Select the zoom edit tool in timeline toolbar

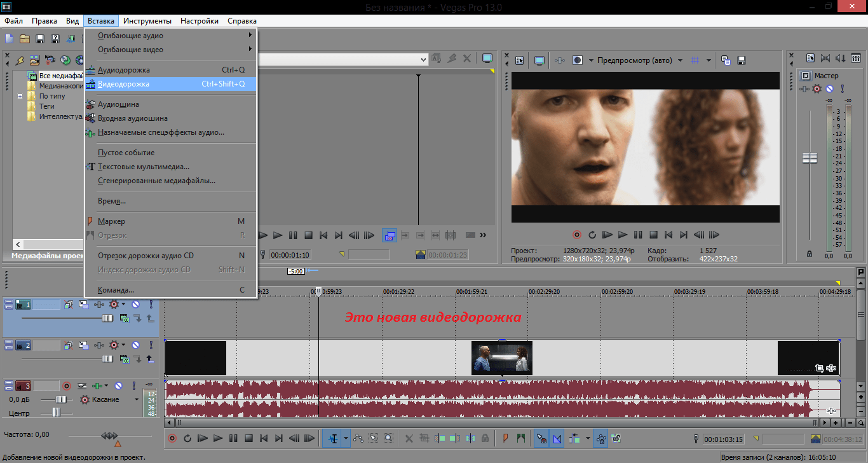tap(388, 438)
